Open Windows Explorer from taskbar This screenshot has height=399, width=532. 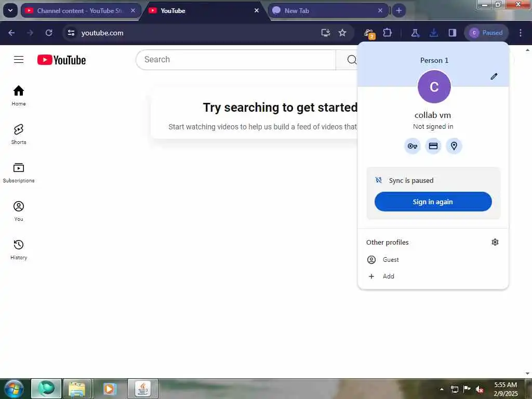pyautogui.click(x=77, y=389)
